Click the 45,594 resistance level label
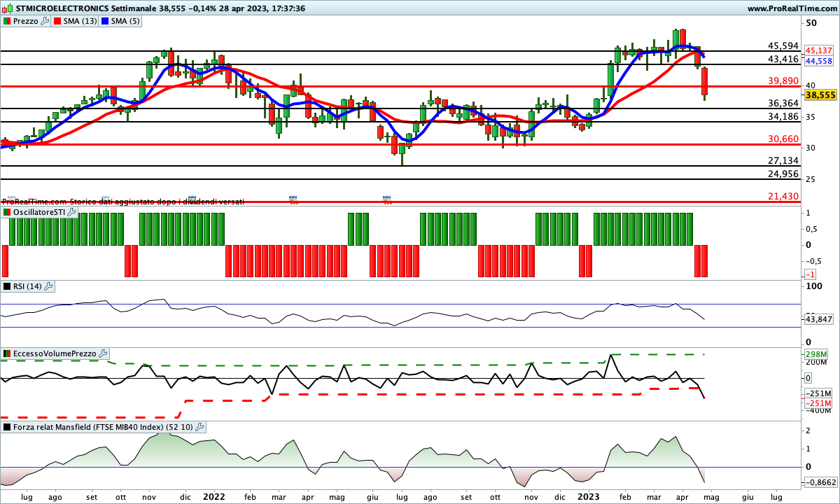 [x=783, y=45]
